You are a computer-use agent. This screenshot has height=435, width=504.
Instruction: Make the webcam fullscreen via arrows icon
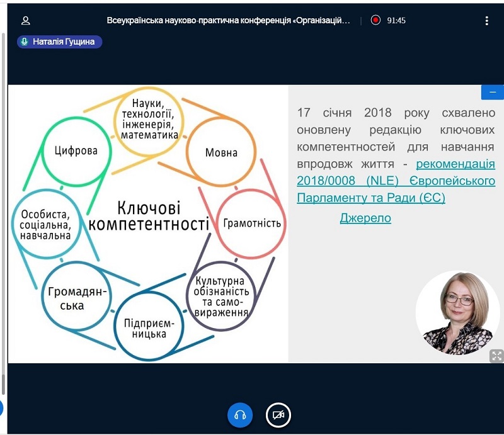pyautogui.click(x=496, y=356)
